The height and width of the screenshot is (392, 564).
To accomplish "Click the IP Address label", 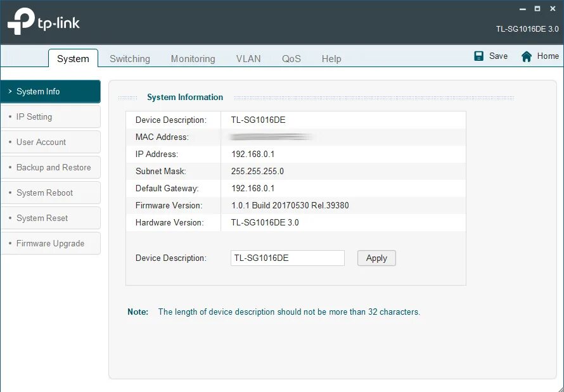I will tap(157, 154).
